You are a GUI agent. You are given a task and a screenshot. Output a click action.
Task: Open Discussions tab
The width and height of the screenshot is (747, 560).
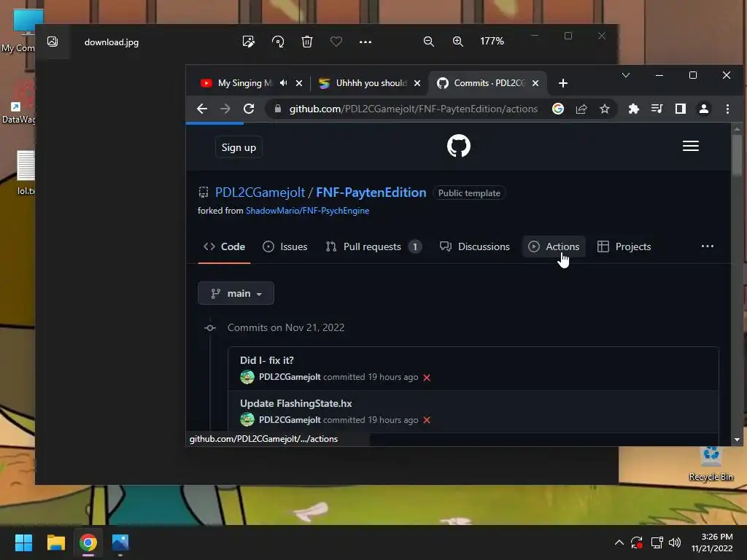[x=474, y=246]
